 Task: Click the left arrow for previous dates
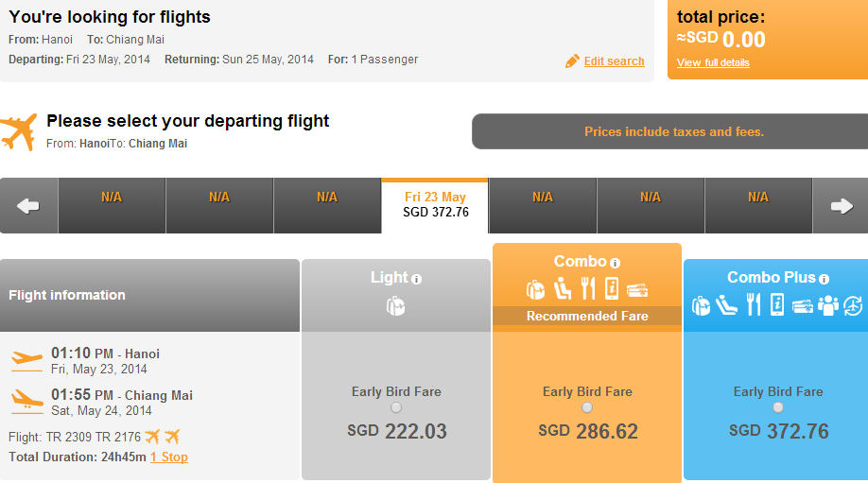(x=28, y=206)
